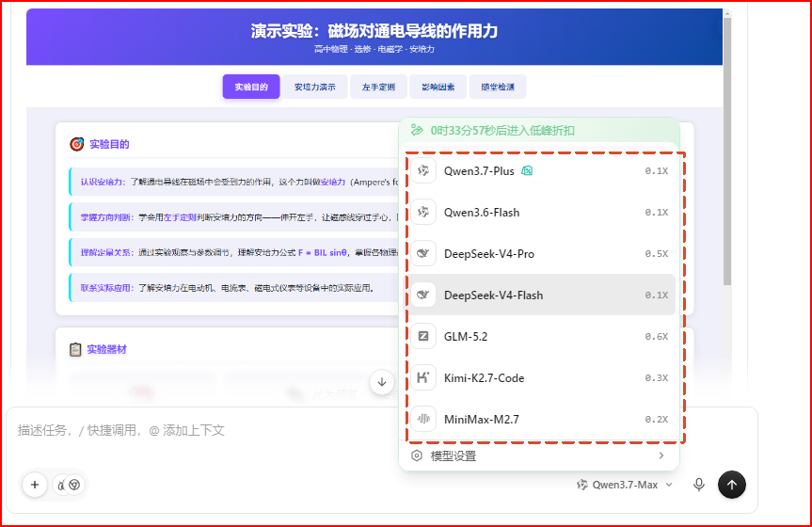
Task: Select the Qwen3.6-Flash model
Action: (x=539, y=213)
